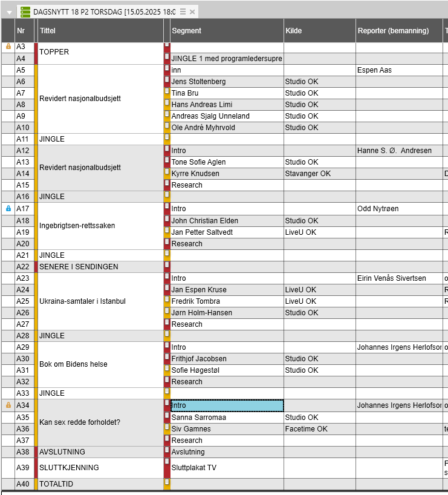The width and height of the screenshot is (448, 495).
Task: Sort by the Nr column header
Action: coord(24,31)
